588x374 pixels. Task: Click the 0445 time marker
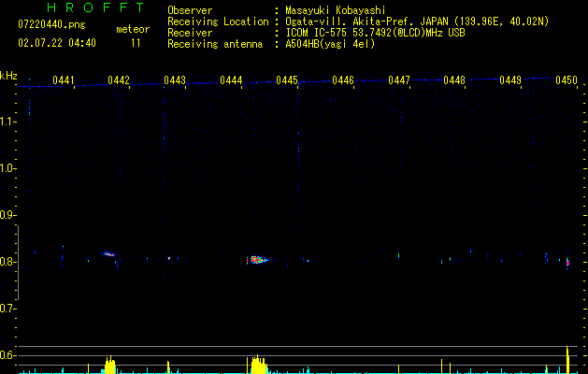tap(287, 80)
